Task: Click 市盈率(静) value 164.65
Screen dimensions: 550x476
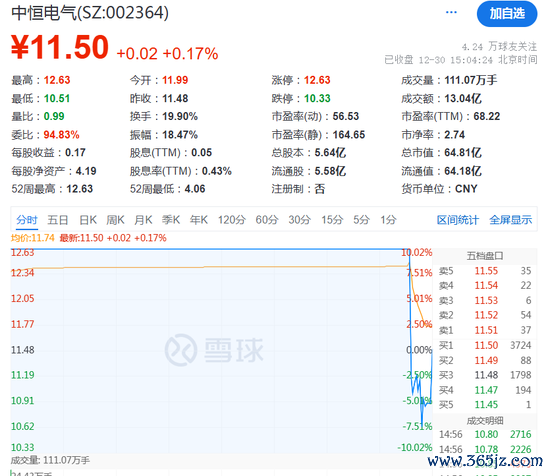Action: (x=349, y=135)
